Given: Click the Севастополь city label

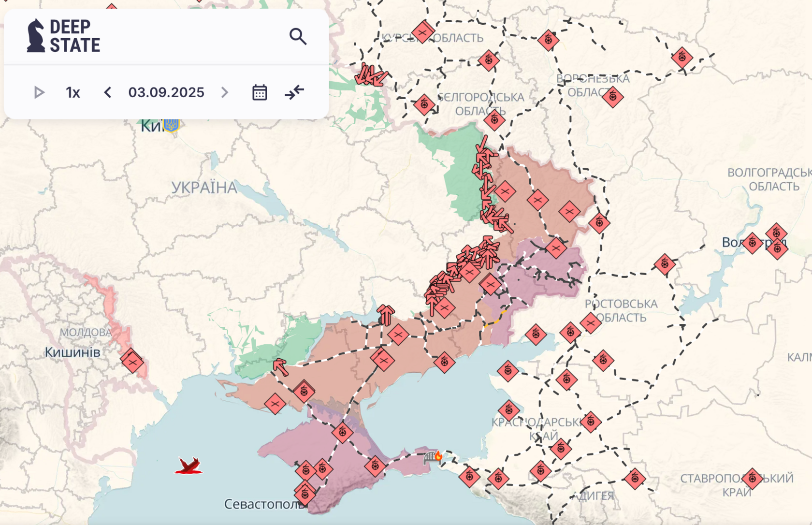Looking at the screenshot, I should tap(264, 504).
